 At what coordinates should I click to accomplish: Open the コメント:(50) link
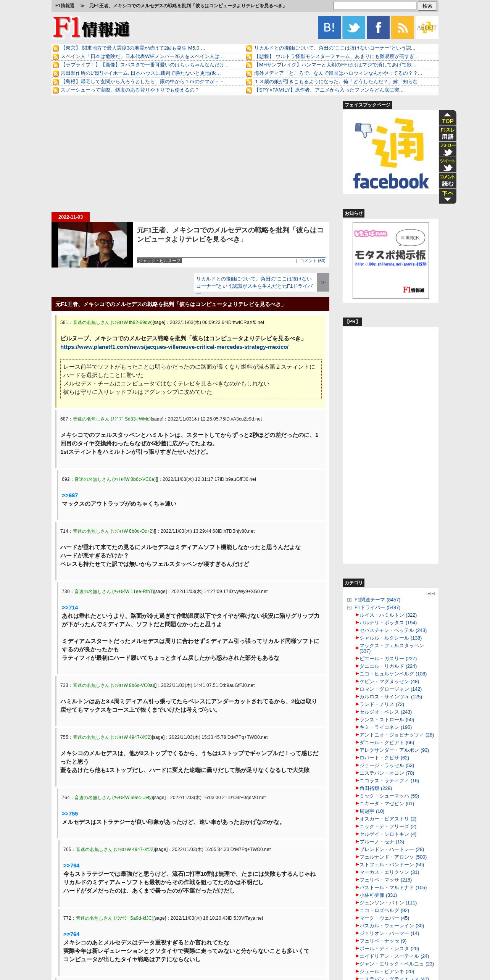coord(313,261)
